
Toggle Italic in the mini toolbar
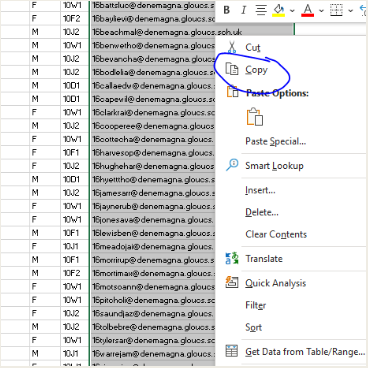coord(244,10)
